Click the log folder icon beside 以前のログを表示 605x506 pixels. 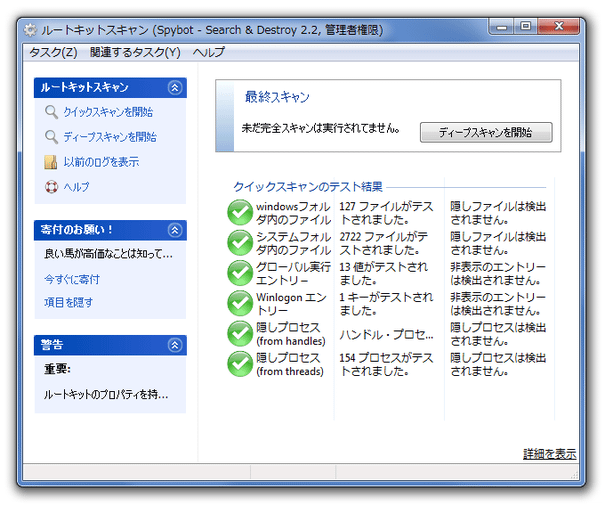[x=51, y=162]
